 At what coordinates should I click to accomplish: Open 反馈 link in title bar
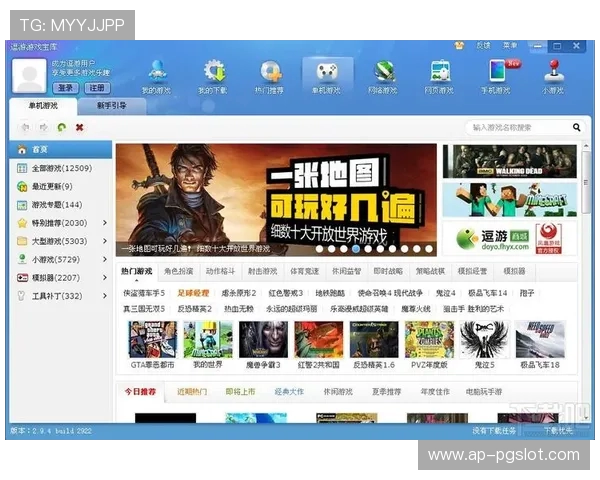[483, 46]
